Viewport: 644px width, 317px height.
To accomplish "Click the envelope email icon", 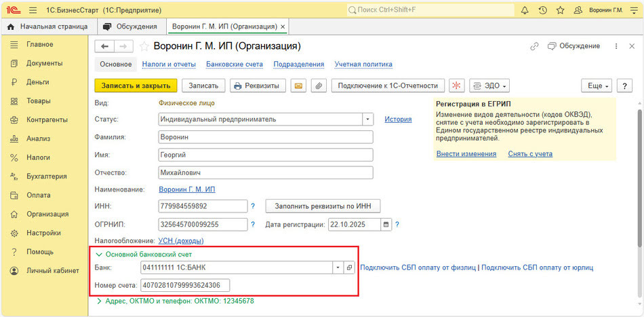I will click(x=298, y=86).
